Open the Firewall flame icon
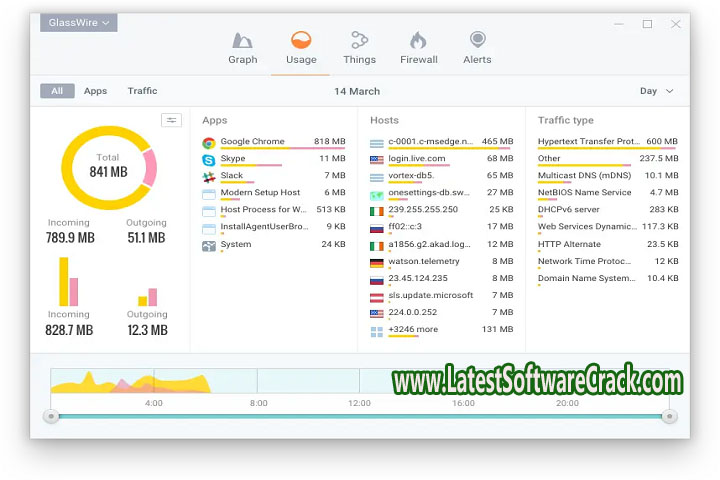720x480 pixels. pos(418,40)
